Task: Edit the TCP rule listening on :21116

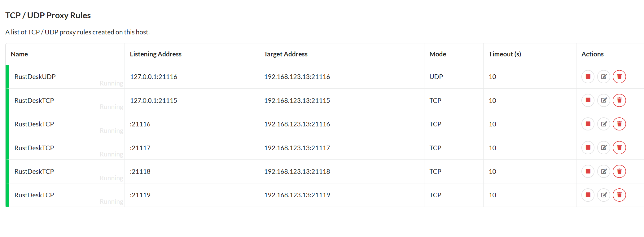Action: (x=603, y=124)
